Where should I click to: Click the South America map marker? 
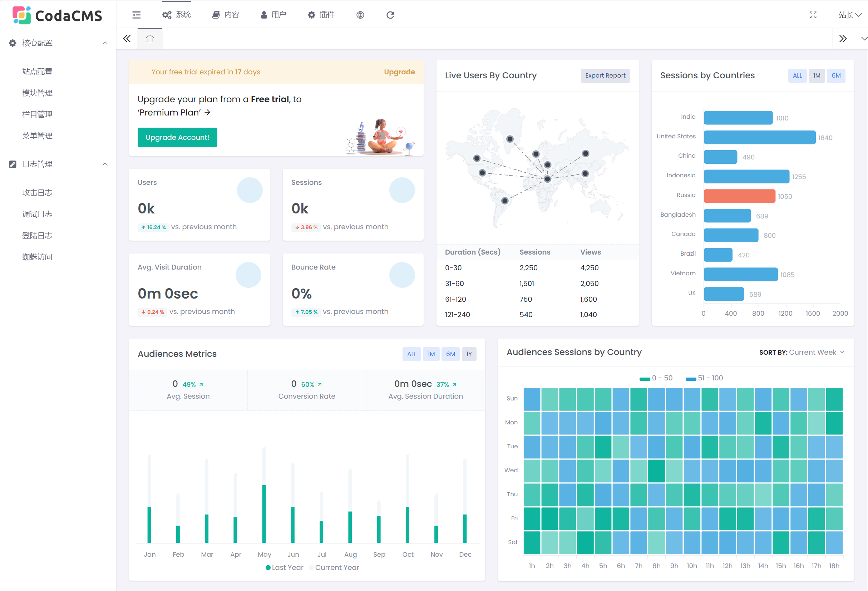click(504, 201)
